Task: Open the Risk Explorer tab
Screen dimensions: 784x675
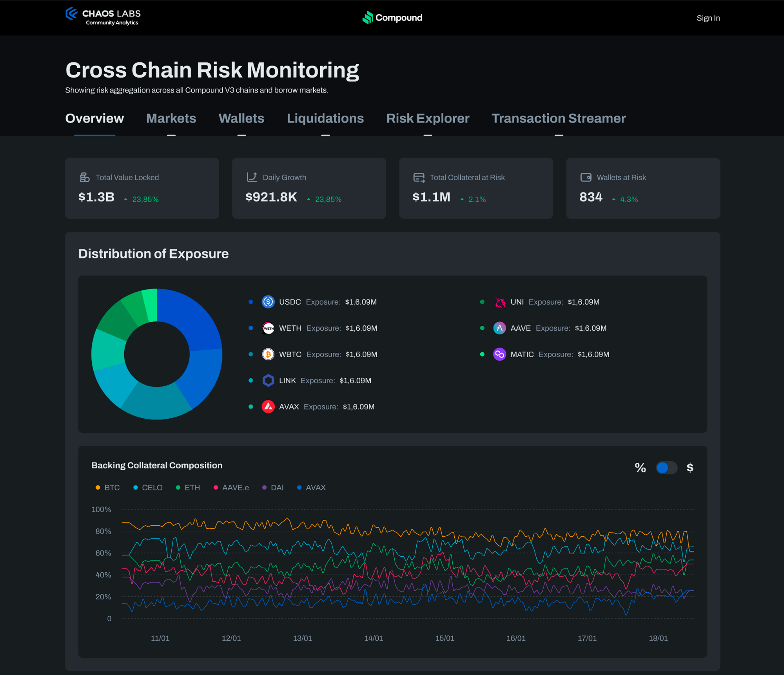Action: coord(428,118)
